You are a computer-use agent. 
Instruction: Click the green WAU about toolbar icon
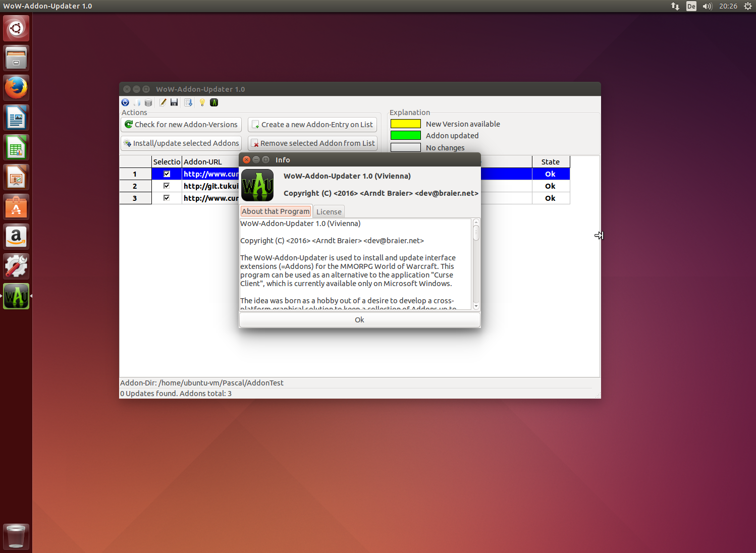(214, 102)
